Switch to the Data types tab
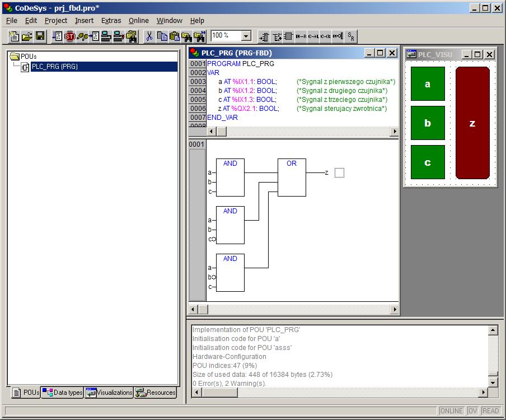This screenshot has height=420, width=506. (x=63, y=392)
